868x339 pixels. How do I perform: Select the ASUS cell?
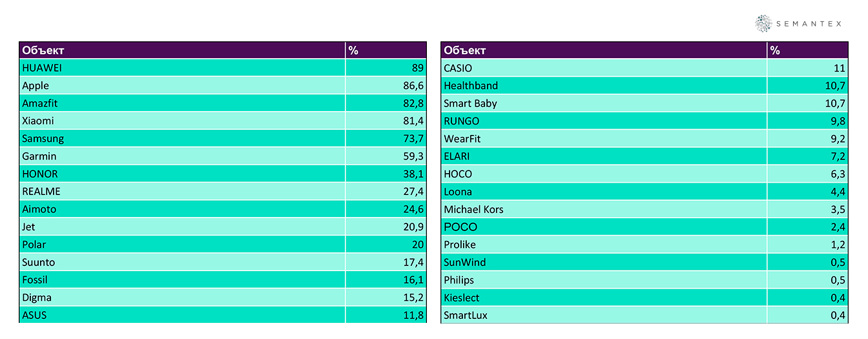(x=34, y=315)
